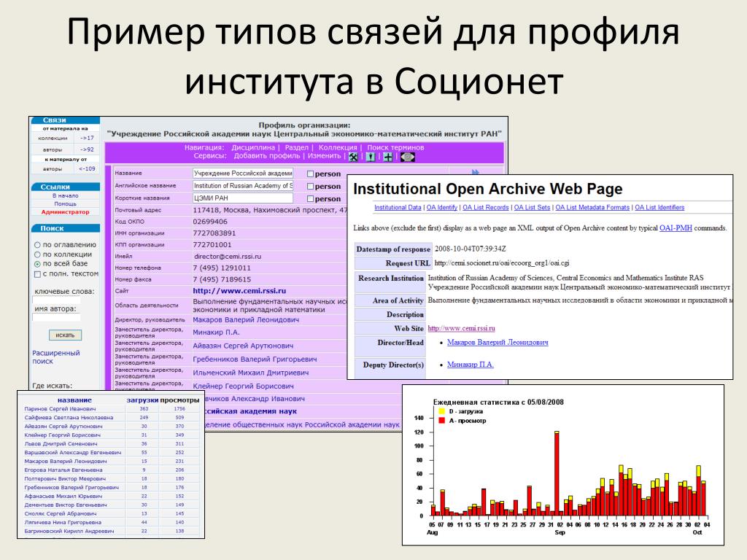Open Сайфиева Светлана Николаевна in statistics table
This screenshot has height=560, width=747.
tap(69, 417)
